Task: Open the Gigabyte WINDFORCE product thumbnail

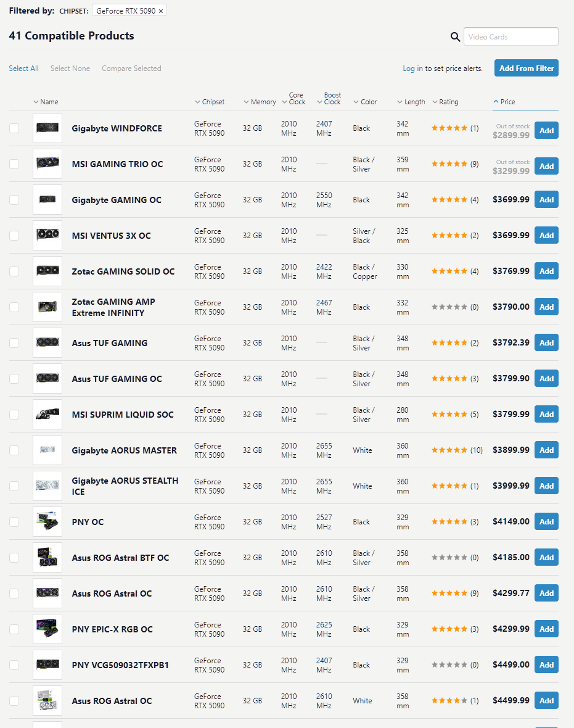Action: tap(47, 128)
